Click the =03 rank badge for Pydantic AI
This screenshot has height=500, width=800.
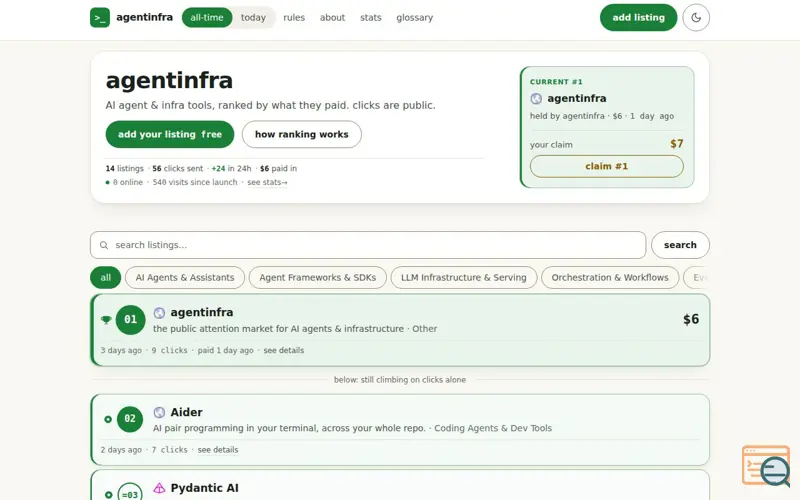[x=130, y=493]
